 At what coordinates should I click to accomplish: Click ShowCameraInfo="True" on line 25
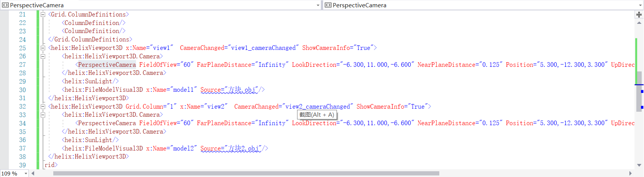coord(338,48)
